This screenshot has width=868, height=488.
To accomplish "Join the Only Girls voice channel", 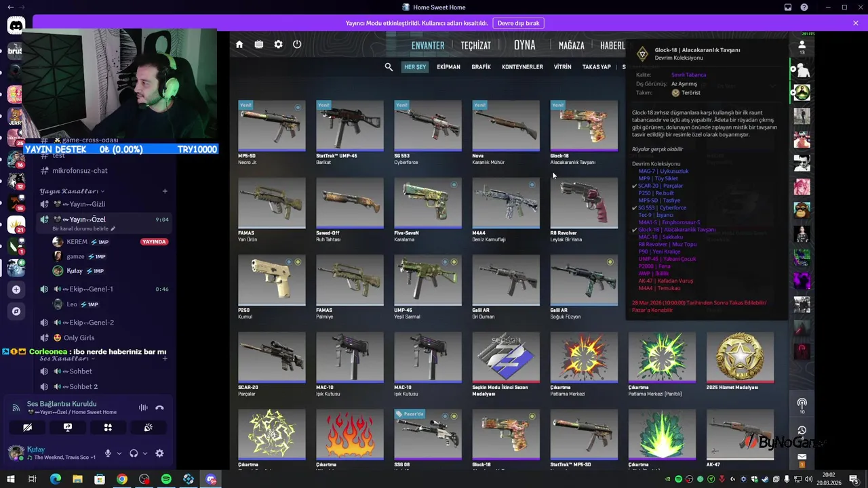I will pyautogui.click(x=104, y=338).
